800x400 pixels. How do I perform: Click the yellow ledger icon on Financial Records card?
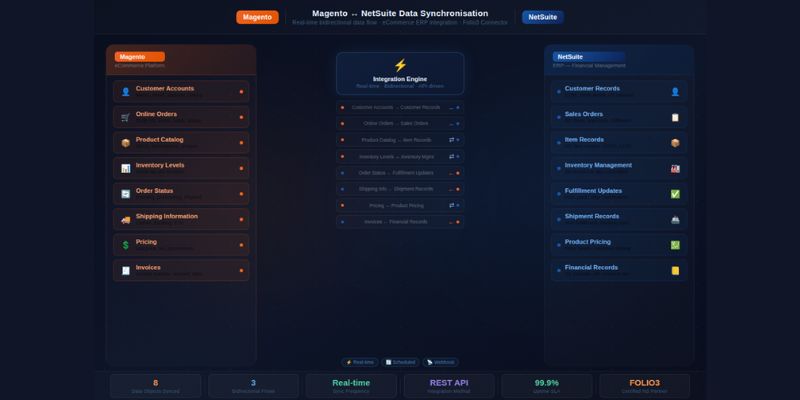[675, 271]
